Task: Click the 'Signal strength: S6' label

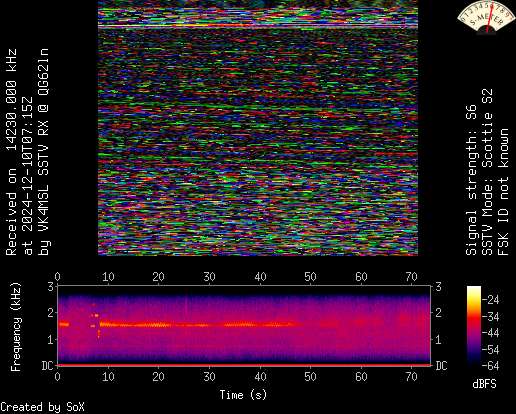Action: [x=471, y=180]
